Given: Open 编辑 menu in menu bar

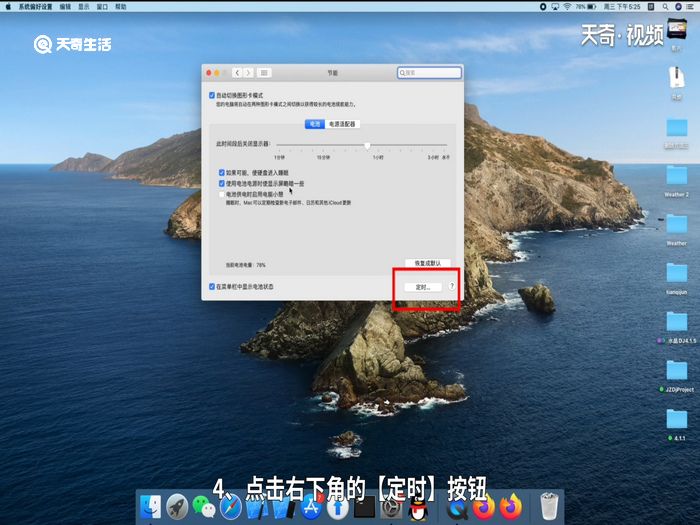Looking at the screenshot, I should pyautogui.click(x=65, y=6).
